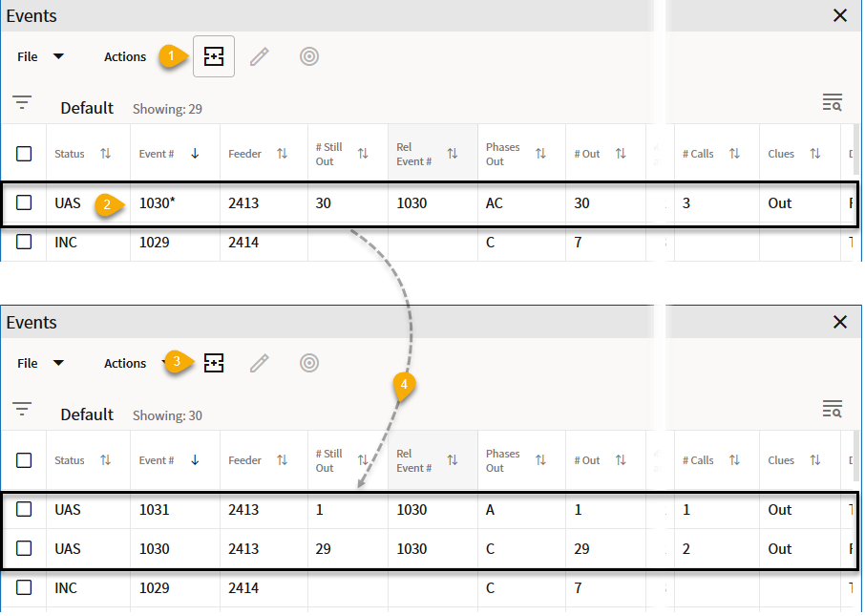Open the Actions menu in the top panel
Image resolution: width=865 pixels, height=616 pixels.
(125, 56)
